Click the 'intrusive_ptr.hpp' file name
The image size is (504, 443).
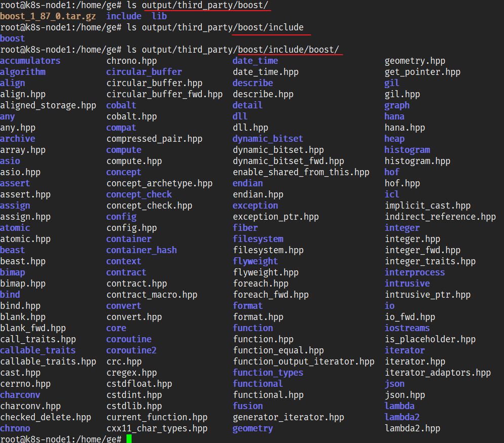coord(428,295)
